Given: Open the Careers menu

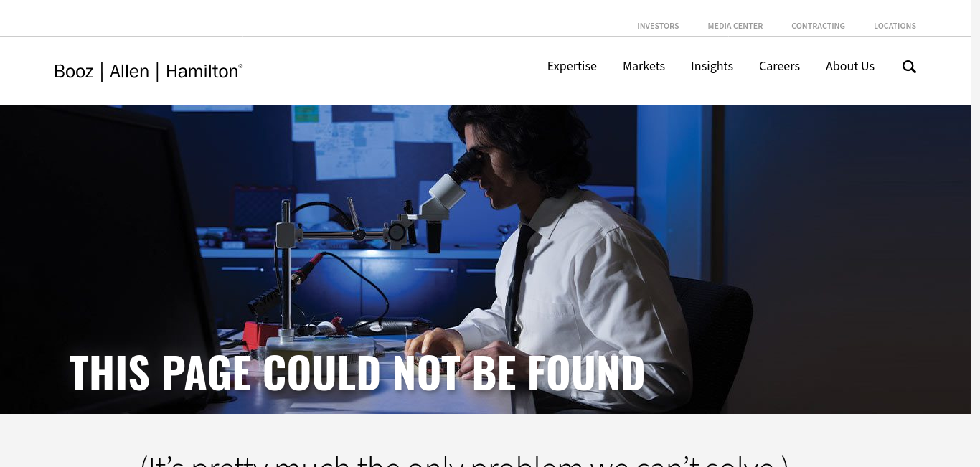Looking at the screenshot, I should (779, 66).
